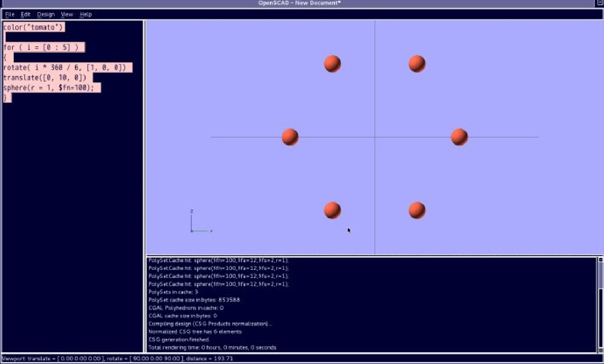Place cursor in color("tomato") code line

(x=33, y=27)
